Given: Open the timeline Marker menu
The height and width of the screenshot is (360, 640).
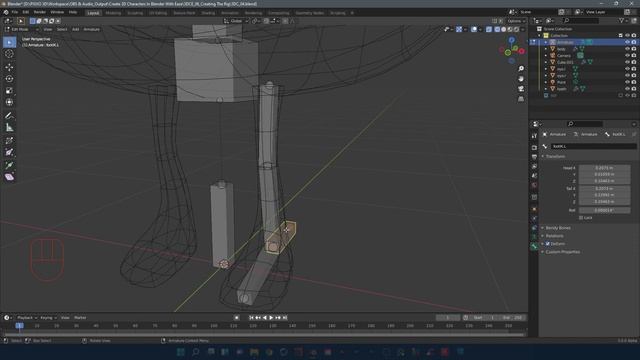Looking at the screenshot, I should click(x=80, y=318).
